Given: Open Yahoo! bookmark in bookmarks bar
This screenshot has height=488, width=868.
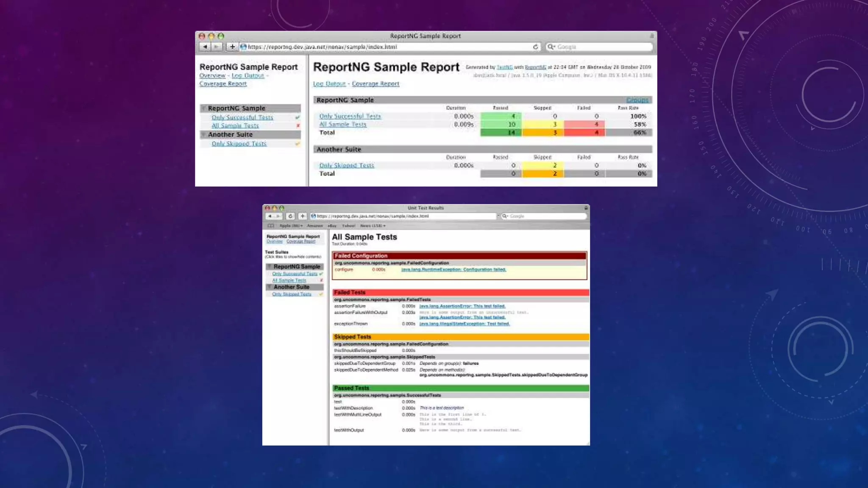Looking at the screenshot, I should 348,226.
